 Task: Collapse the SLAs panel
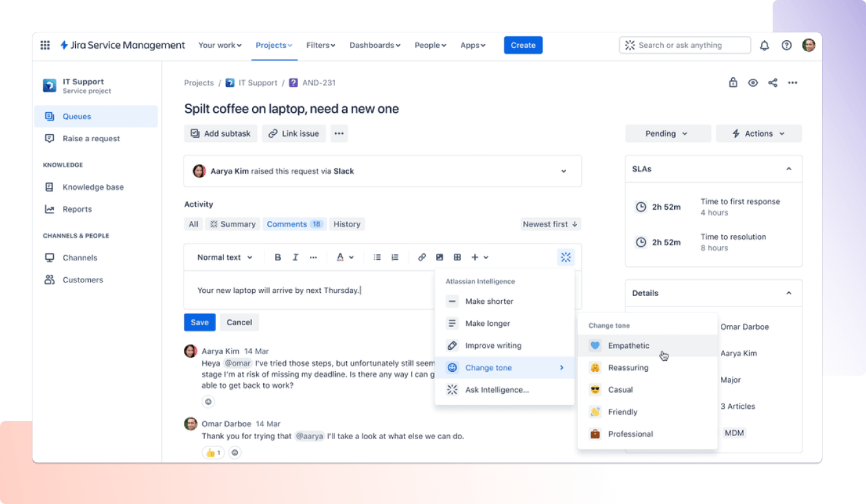(x=789, y=169)
